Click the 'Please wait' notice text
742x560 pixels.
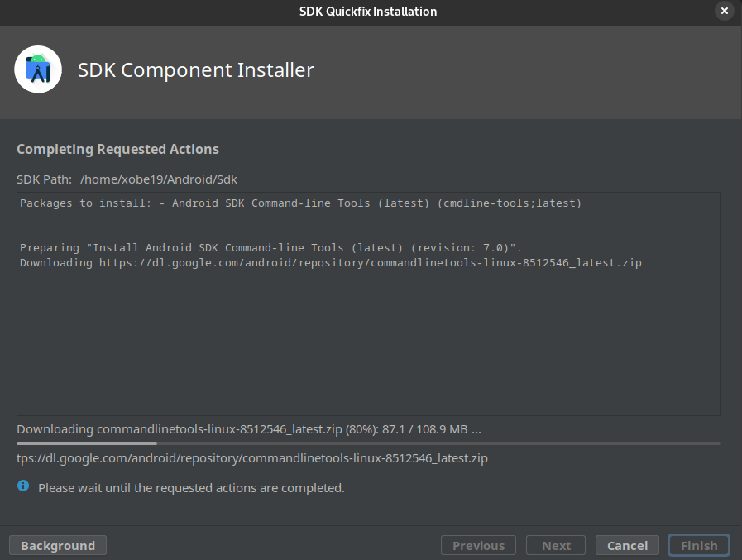click(x=191, y=488)
